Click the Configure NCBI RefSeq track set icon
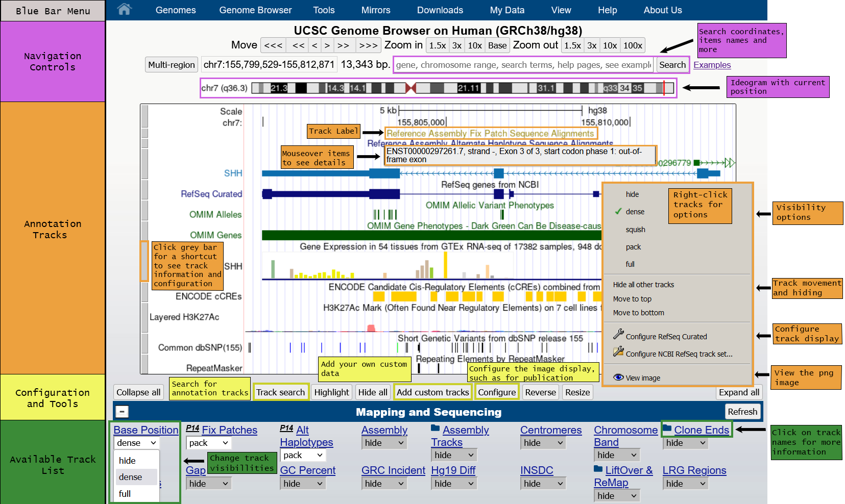 (x=618, y=352)
